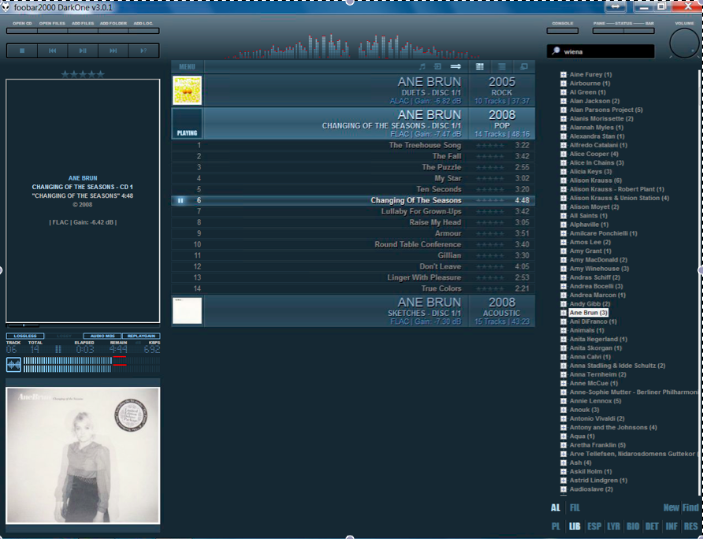
Task: Expand the Aine Furey node
Action: 563,74
